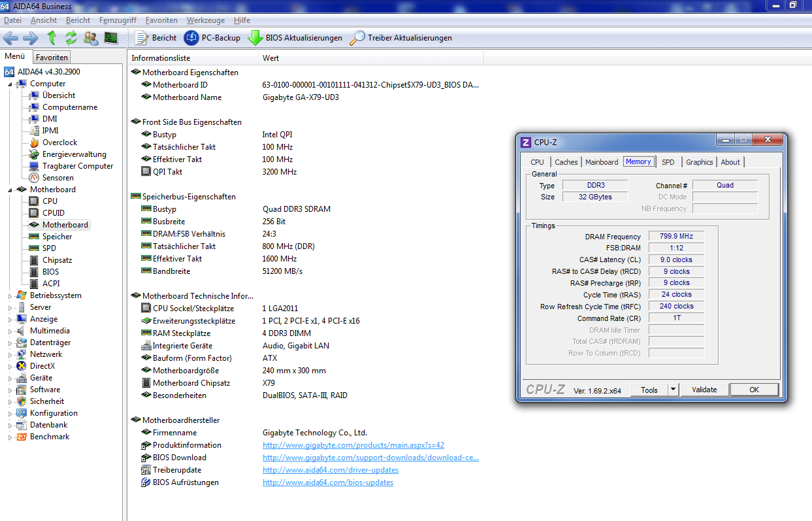Open the system monitor graph toolbar icon
This screenshot has width=812, height=521.
coord(111,38)
